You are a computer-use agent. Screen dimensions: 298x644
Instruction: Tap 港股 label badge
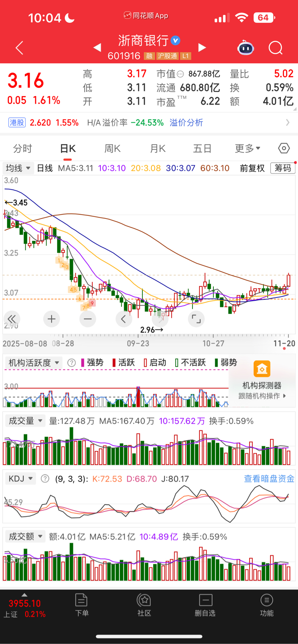point(17,123)
